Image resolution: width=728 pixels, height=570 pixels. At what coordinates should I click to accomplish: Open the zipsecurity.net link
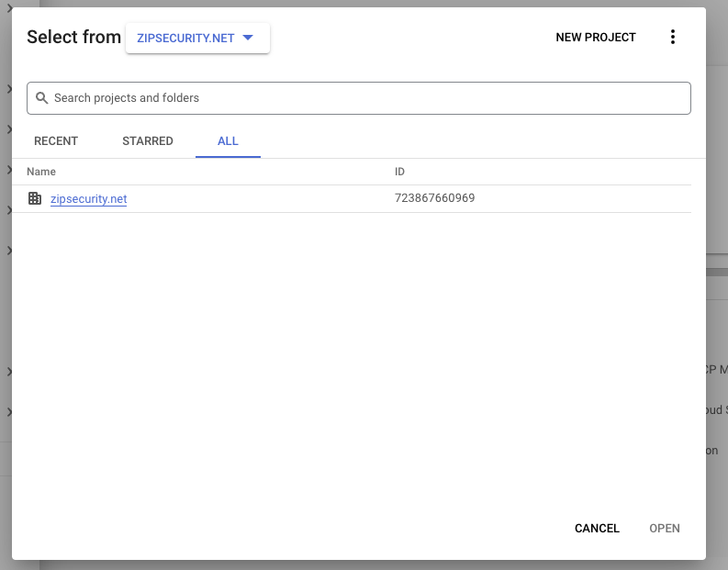click(x=88, y=199)
